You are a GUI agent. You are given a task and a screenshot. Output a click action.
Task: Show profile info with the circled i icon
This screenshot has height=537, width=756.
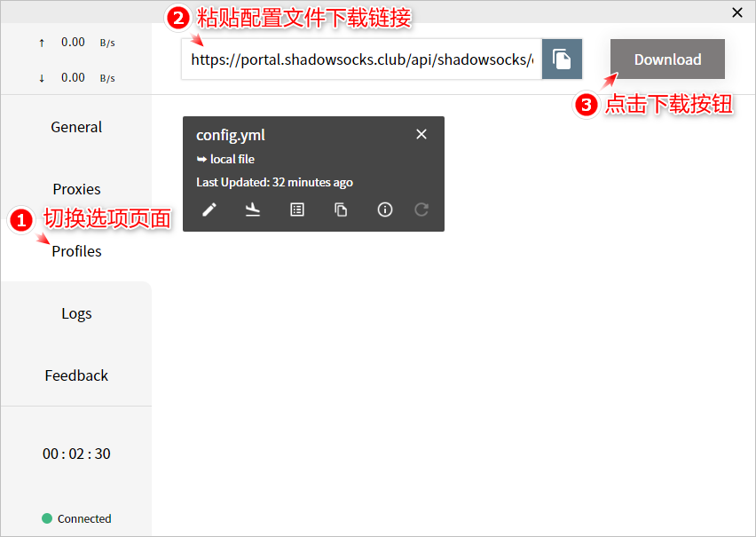(385, 209)
